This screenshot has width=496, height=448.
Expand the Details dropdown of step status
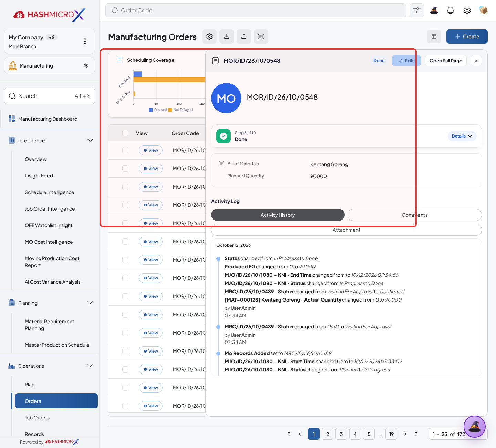point(462,136)
